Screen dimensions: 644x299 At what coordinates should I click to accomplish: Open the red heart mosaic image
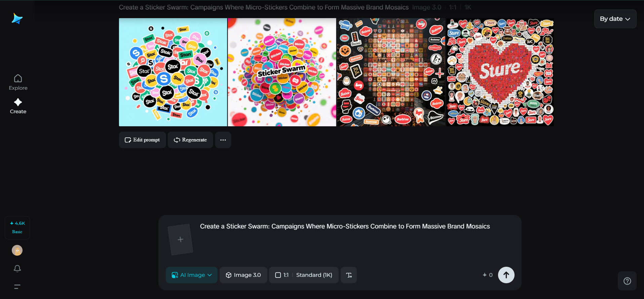click(500, 72)
